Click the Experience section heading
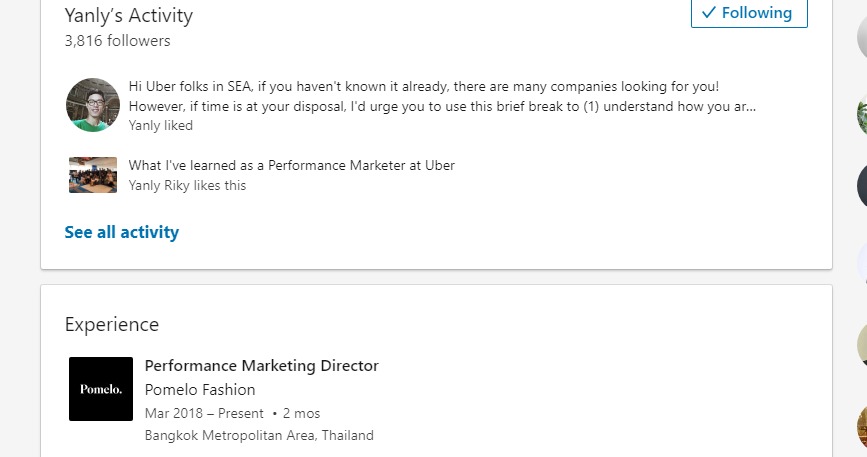Viewport: 867px width, 457px height. point(112,324)
